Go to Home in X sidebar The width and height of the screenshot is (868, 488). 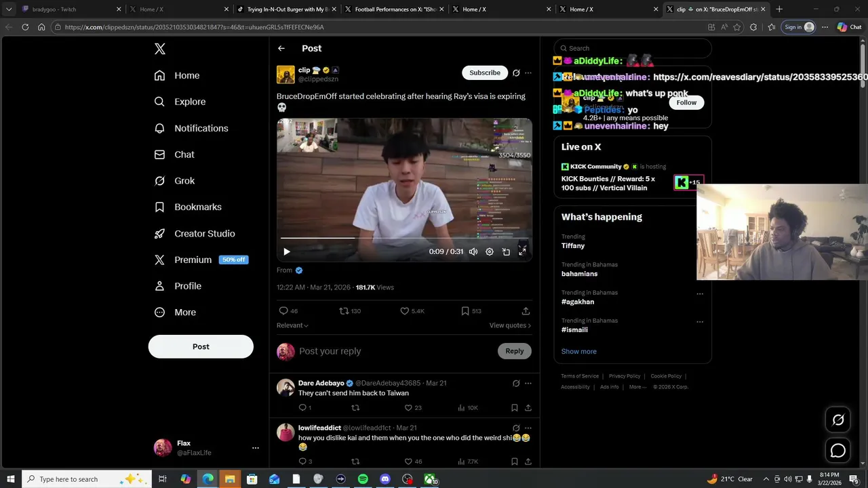tap(177, 75)
